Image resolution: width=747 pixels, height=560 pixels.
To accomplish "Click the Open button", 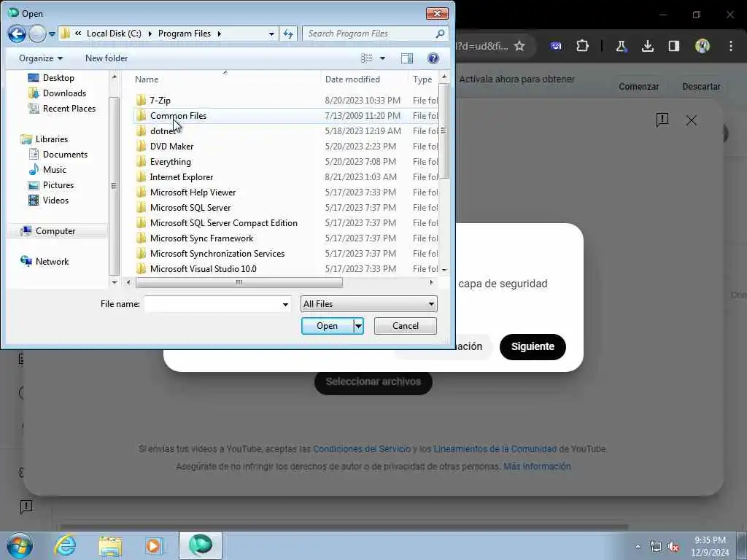I will pyautogui.click(x=328, y=326).
